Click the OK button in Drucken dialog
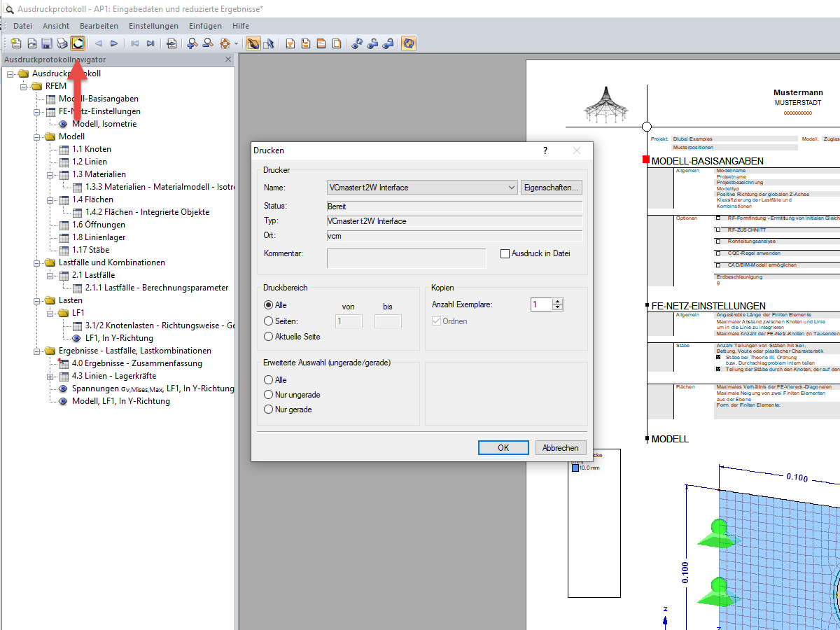The image size is (840, 630). [503, 448]
